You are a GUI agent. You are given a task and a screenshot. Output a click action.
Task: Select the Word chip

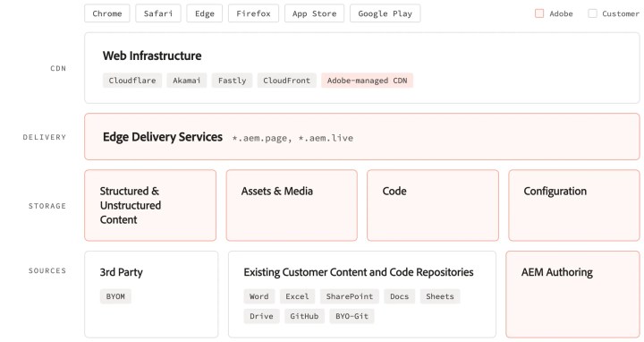(x=258, y=296)
